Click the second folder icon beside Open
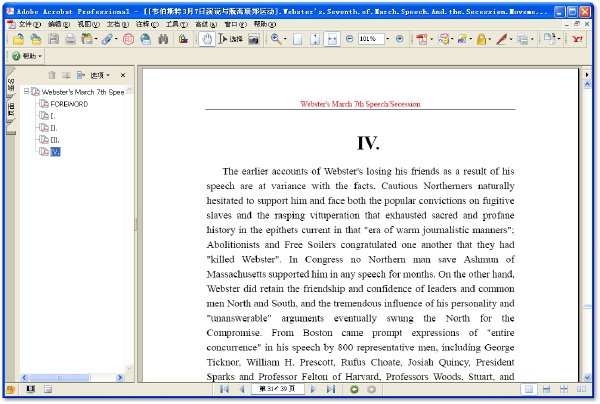The height and width of the screenshot is (404, 600). point(36,39)
